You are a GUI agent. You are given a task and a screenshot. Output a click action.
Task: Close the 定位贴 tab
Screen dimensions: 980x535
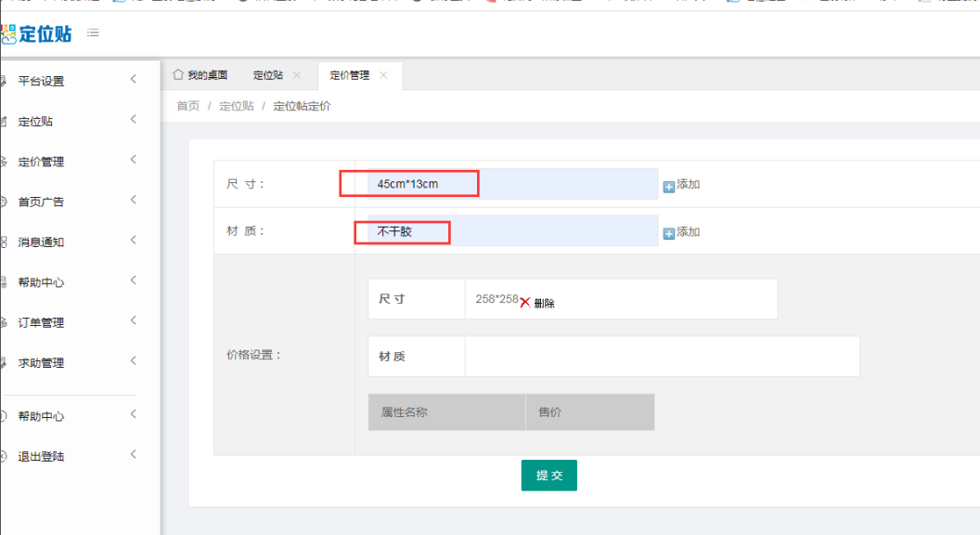[x=297, y=75]
